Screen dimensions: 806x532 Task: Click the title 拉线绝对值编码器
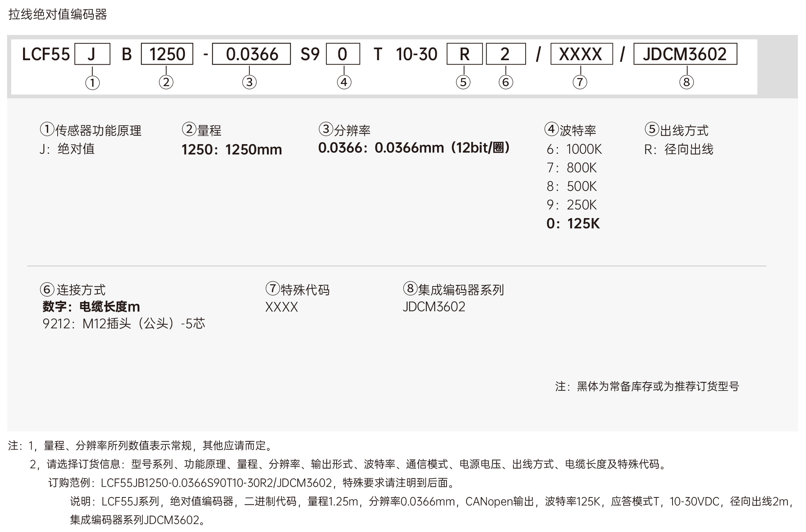[x=58, y=14]
